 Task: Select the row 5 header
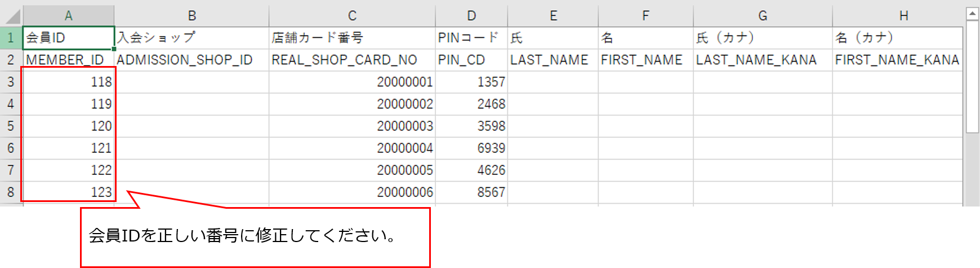(11, 126)
